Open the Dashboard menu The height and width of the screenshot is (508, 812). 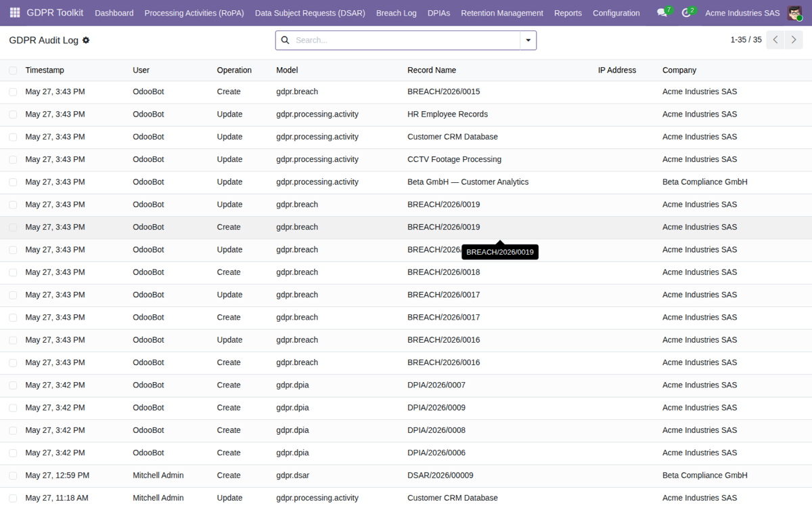114,13
